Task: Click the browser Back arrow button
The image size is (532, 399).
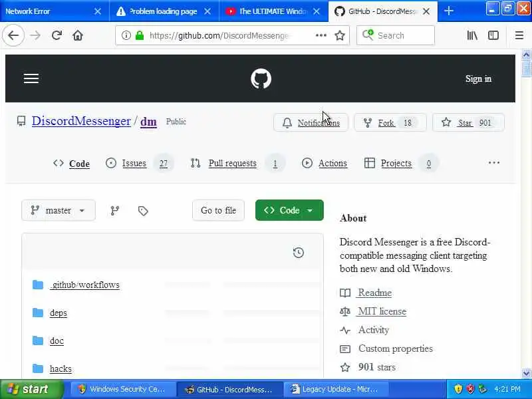Action: point(13,35)
